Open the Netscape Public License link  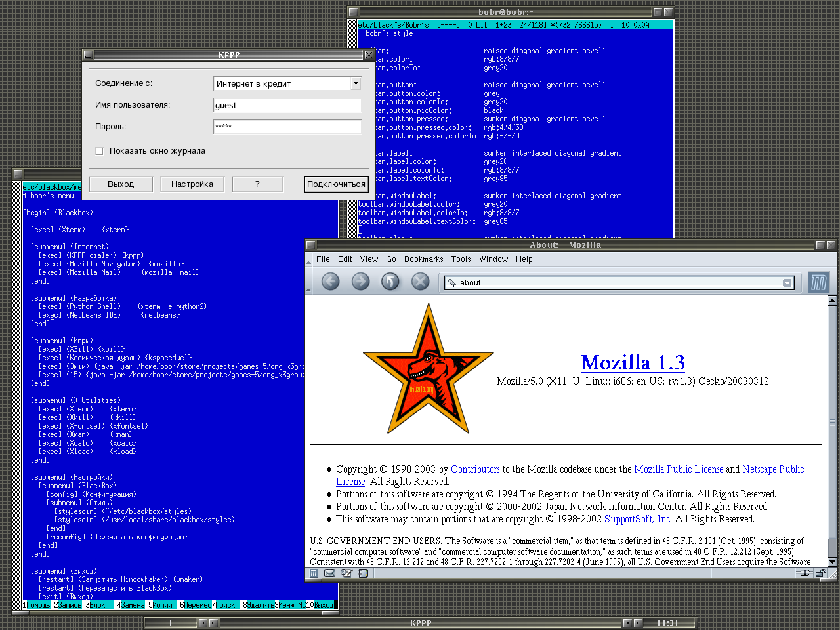[773, 469]
